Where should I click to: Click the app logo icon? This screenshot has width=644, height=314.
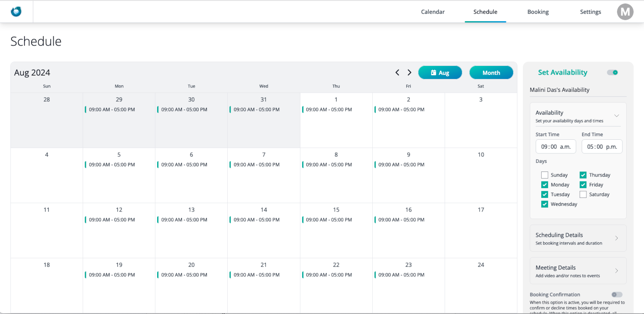(16, 12)
